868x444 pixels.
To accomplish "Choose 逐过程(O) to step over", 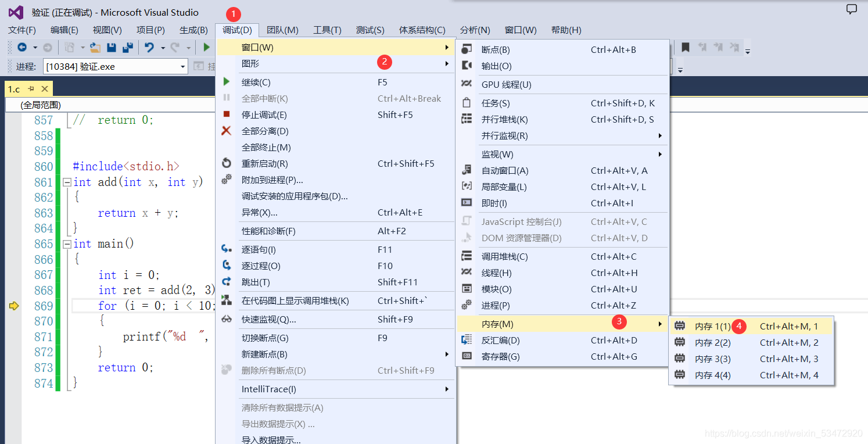I will [335, 266].
